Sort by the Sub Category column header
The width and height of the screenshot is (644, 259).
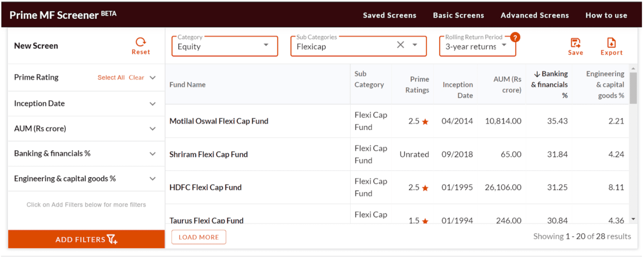(369, 79)
